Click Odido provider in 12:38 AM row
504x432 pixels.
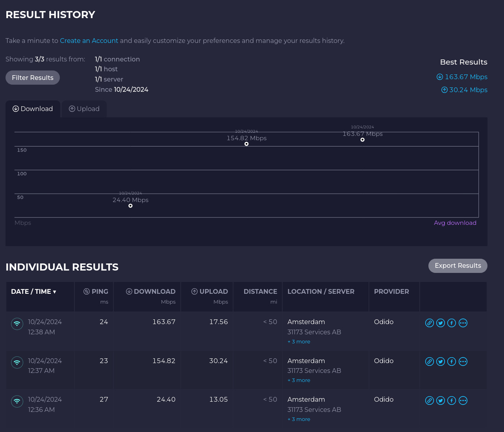coord(384,322)
